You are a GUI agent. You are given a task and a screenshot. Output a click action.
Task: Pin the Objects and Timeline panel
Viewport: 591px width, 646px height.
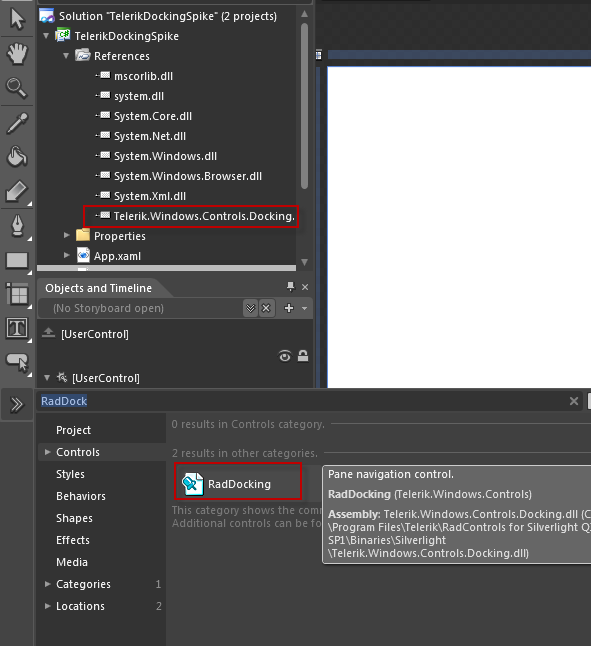click(290, 287)
